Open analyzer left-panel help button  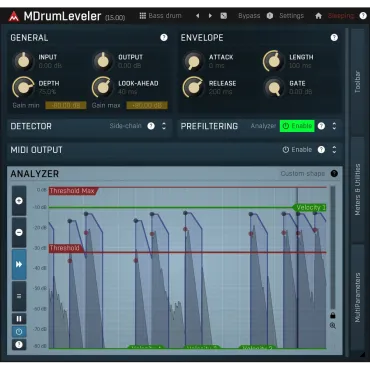(19, 344)
